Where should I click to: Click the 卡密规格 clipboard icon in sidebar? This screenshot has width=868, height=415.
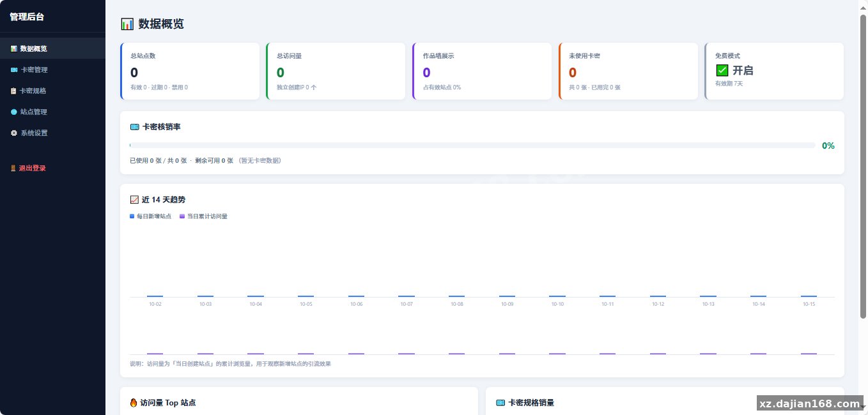pyautogui.click(x=13, y=91)
